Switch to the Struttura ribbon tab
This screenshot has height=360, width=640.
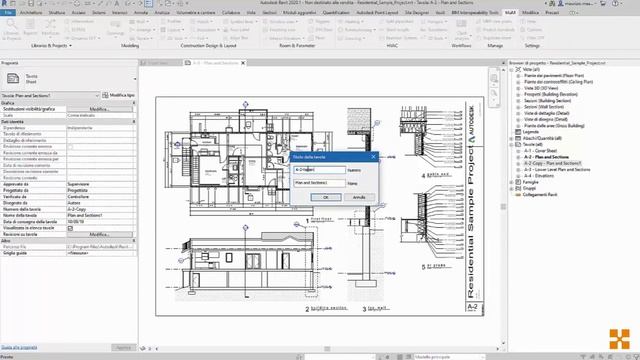pyautogui.click(x=57, y=13)
